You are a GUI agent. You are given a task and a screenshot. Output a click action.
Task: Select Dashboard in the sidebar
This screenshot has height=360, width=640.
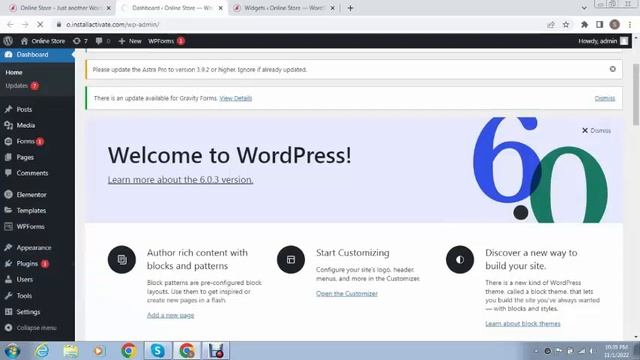click(x=37, y=54)
